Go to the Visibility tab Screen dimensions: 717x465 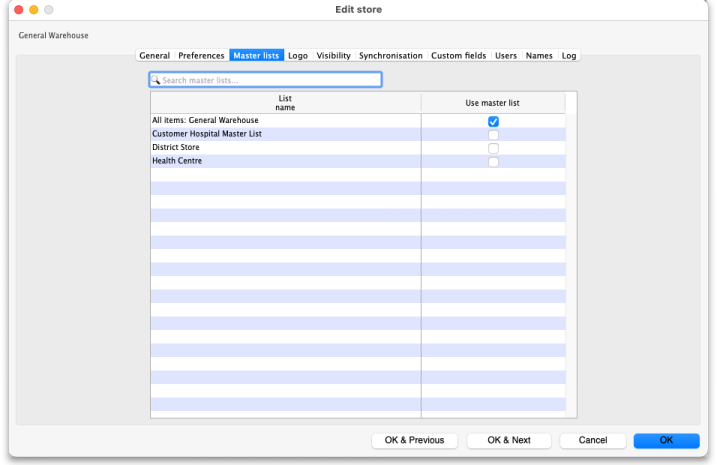334,56
